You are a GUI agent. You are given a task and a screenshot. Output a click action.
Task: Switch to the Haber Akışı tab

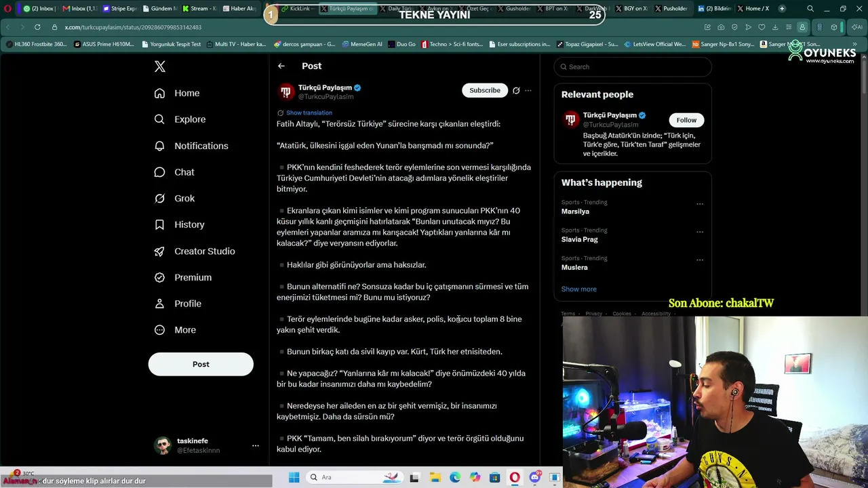[239, 9]
